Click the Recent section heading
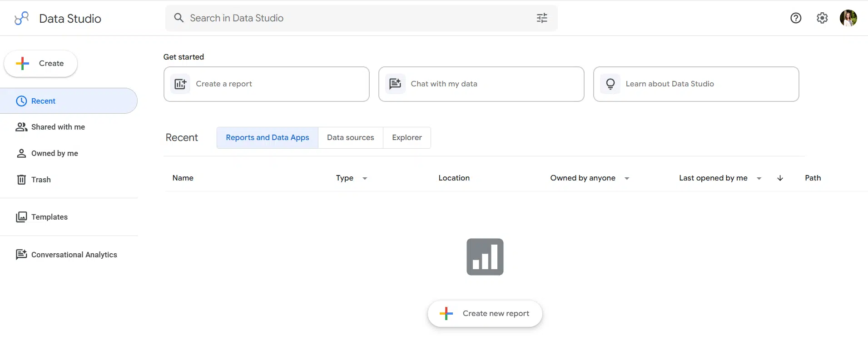Viewport: 868px width, 351px height. 182,138
